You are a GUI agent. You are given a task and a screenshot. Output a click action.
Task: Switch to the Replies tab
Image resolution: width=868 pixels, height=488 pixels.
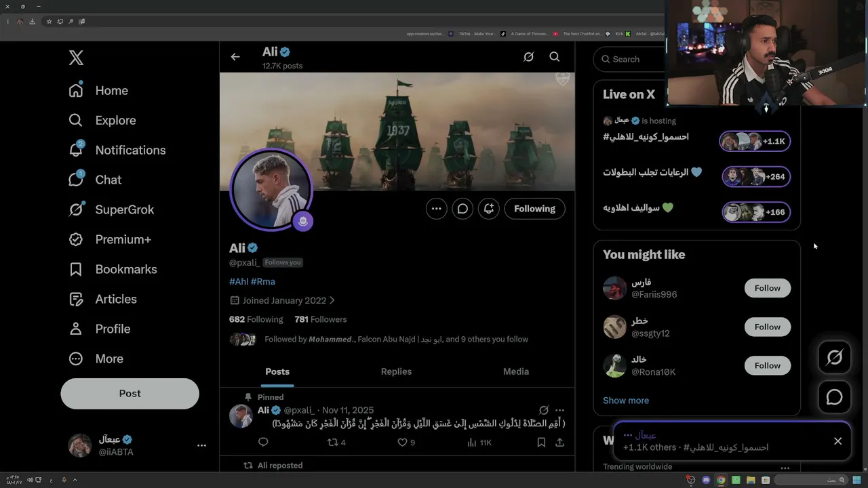[397, 371]
